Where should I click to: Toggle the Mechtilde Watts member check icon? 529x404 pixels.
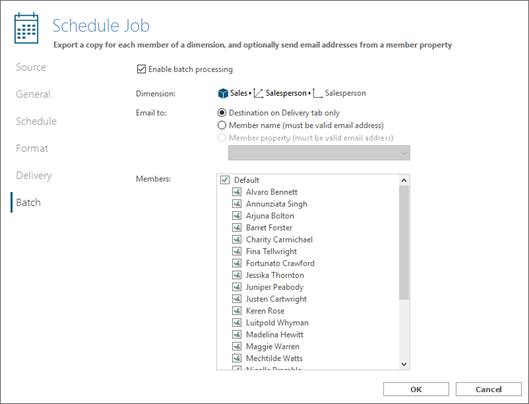[237, 358]
